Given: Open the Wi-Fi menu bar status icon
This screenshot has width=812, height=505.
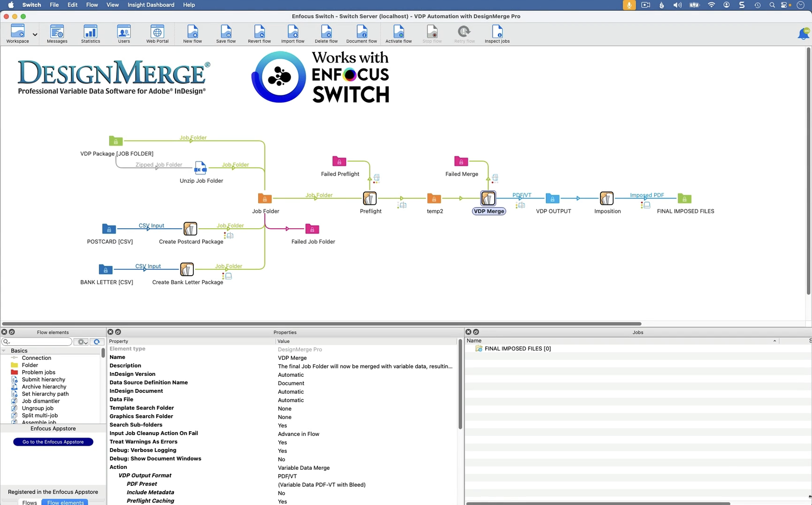Looking at the screenshot, I should pos(711,5).
